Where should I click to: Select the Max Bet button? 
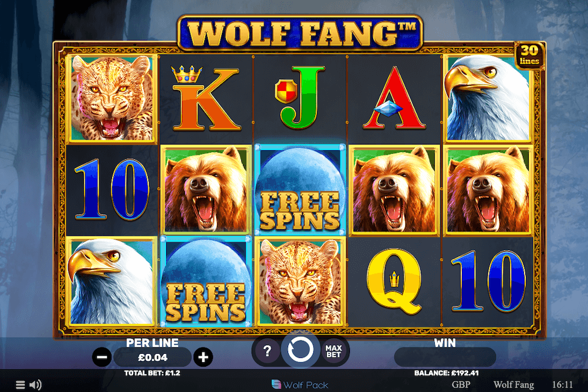pos(333,351)
